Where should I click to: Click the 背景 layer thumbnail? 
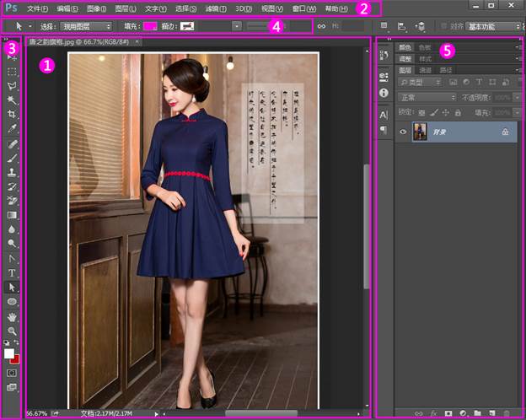[x=420, y=132]
